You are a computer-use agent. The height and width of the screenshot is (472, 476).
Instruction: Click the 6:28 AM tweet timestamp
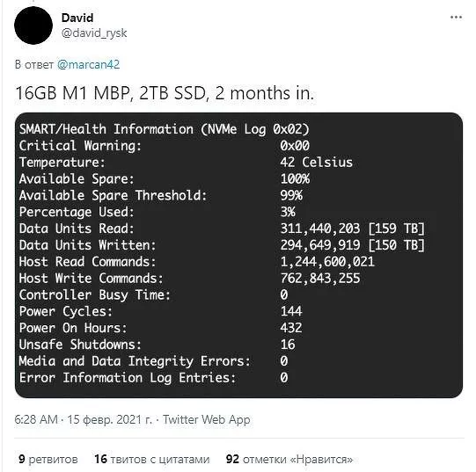tap(36, 419)
